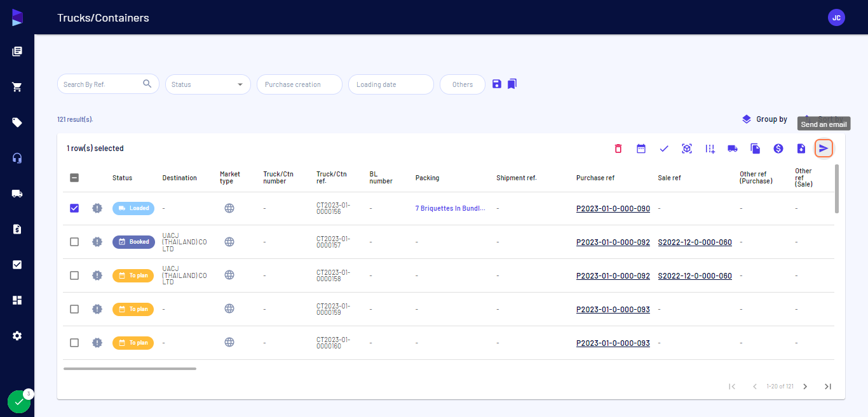
Task: Click the library icon in the sidebar
Action: click(17, 51)
